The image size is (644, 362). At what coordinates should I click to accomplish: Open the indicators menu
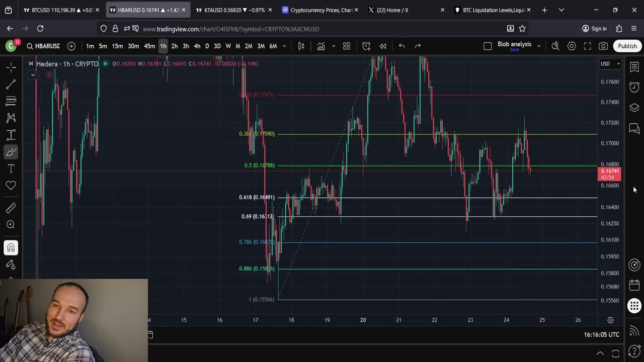321,46
